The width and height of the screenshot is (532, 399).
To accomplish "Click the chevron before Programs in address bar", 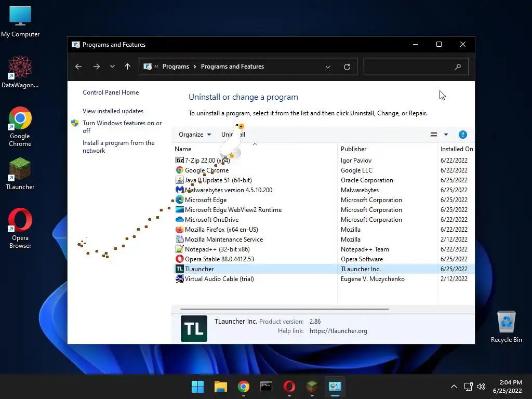I will pyautogui.click(x=156, y=66).
